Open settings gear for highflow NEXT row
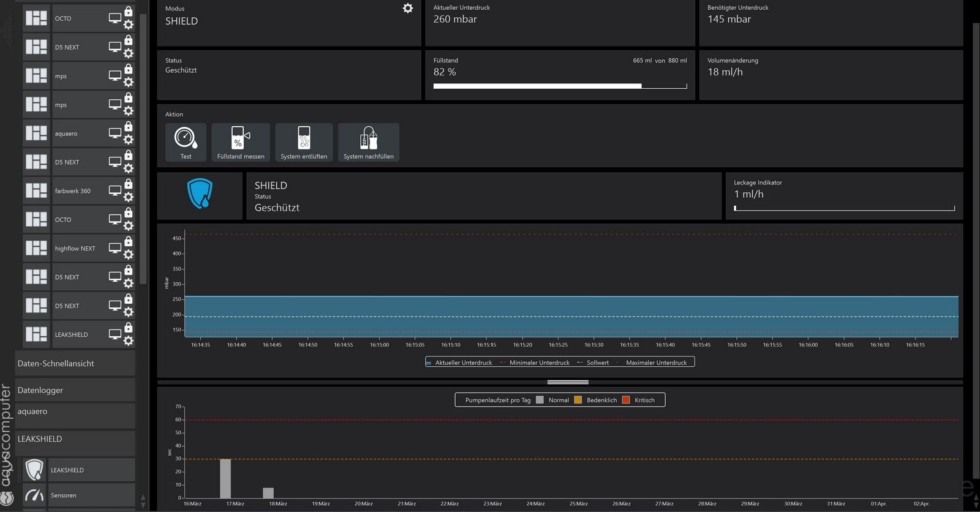Screen dimensions: 980x512 click(129, 255)
